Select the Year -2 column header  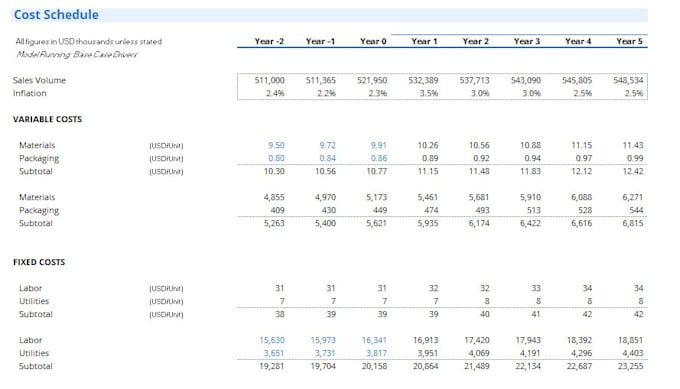coord(269,41)
